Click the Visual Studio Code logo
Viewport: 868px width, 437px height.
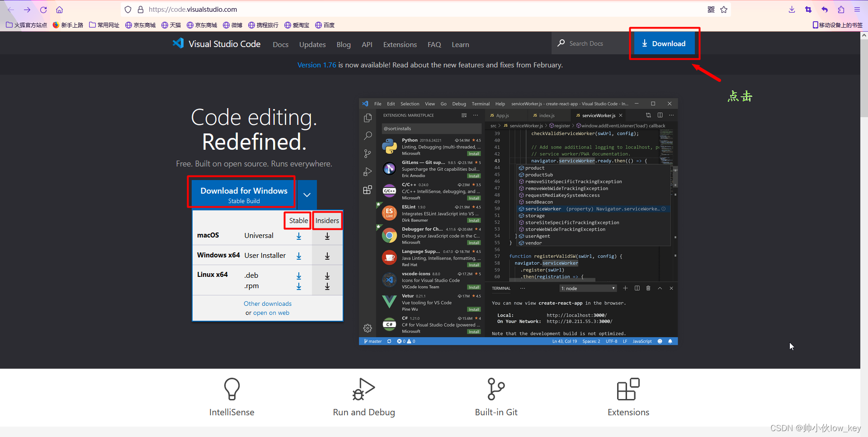[x=178, y=43]
